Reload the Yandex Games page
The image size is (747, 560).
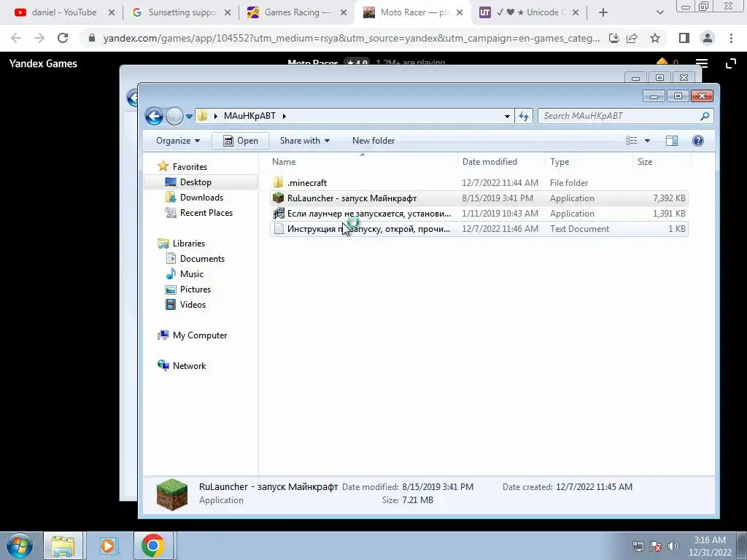pyautogui.click(x=63, y=38)
